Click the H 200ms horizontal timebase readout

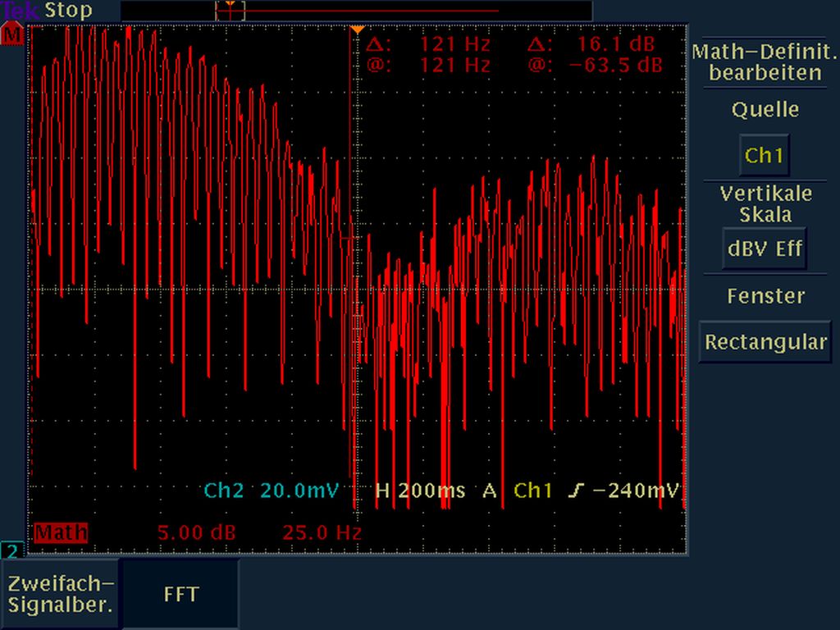click(420, 491)
